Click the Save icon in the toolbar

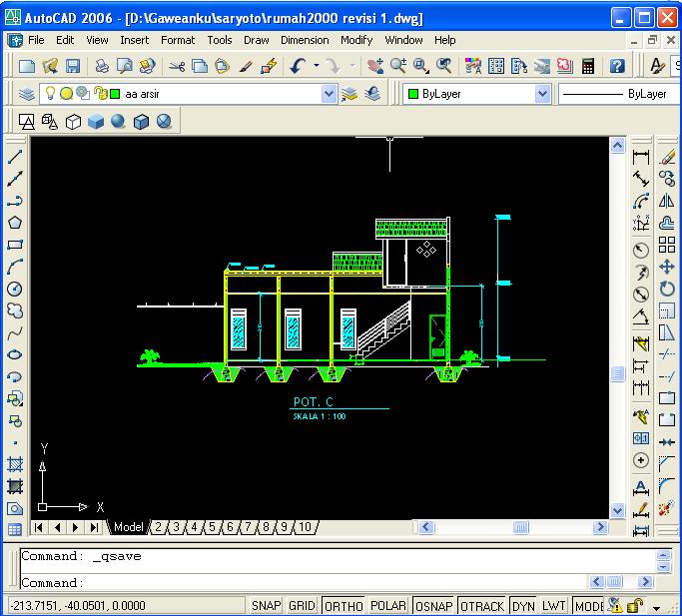click(x=73, y=66)
